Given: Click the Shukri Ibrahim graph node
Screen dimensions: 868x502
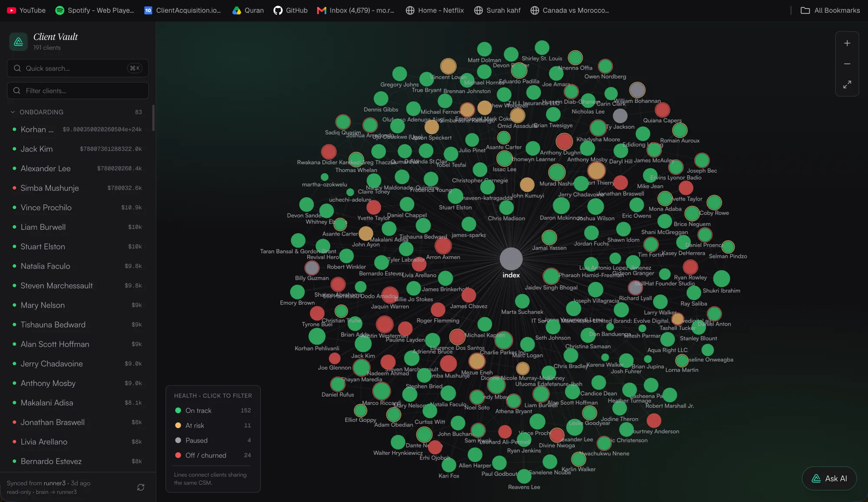Looking at the screenshot, I should tap(721, 279).
